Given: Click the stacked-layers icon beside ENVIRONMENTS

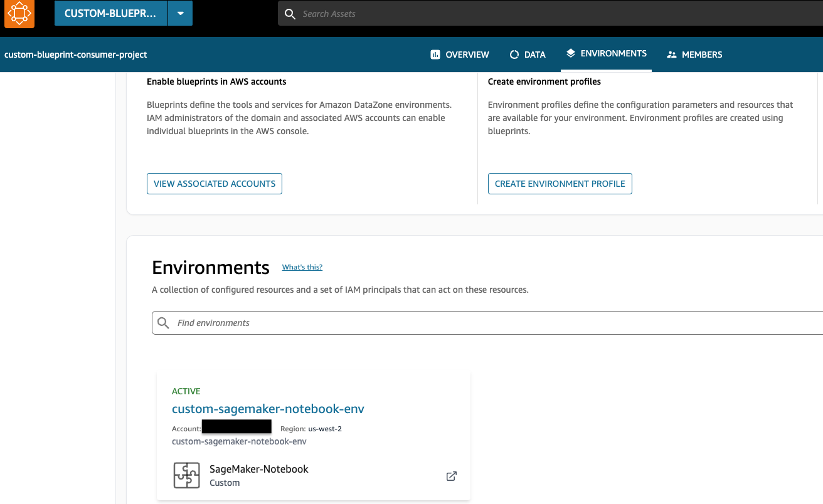Looking at the screenshot, I should (571, 53).
